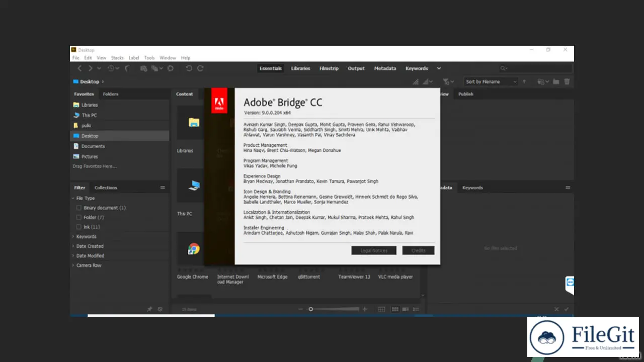
Task: Open thumbnail quality options dropdown
Action: (x=428, y=81)
